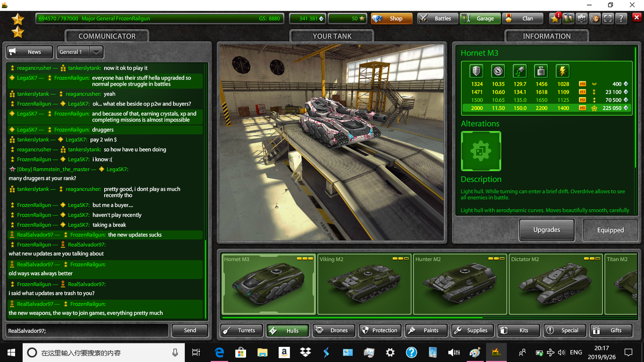Switch to the News chat tab
The width and height of the screenshot is (644, 362).
(29, 52)
